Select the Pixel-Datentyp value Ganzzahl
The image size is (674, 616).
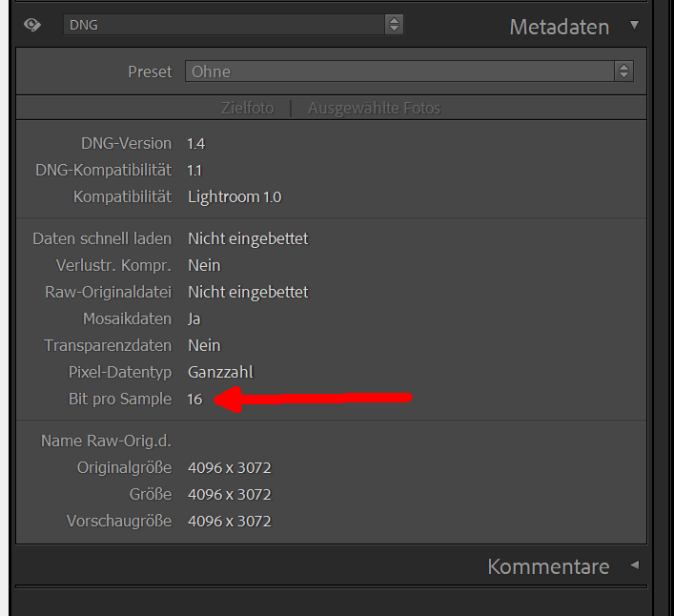point(220,372)
